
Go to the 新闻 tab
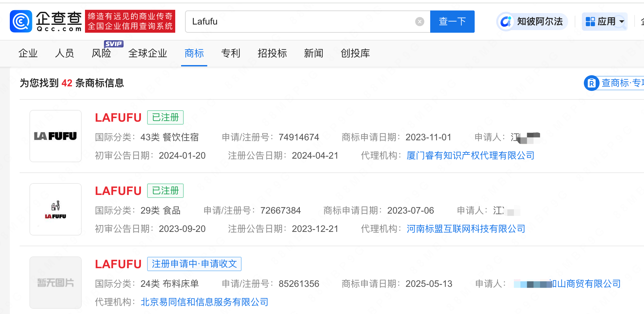tap(314, 53)
